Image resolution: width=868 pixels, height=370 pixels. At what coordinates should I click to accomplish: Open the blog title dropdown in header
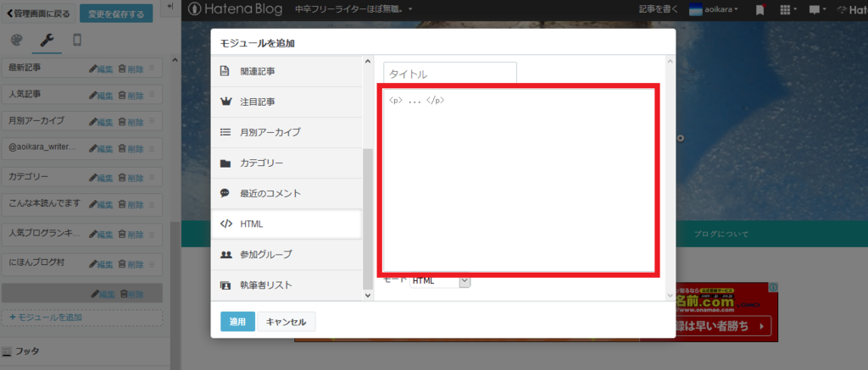click(353, 9)
